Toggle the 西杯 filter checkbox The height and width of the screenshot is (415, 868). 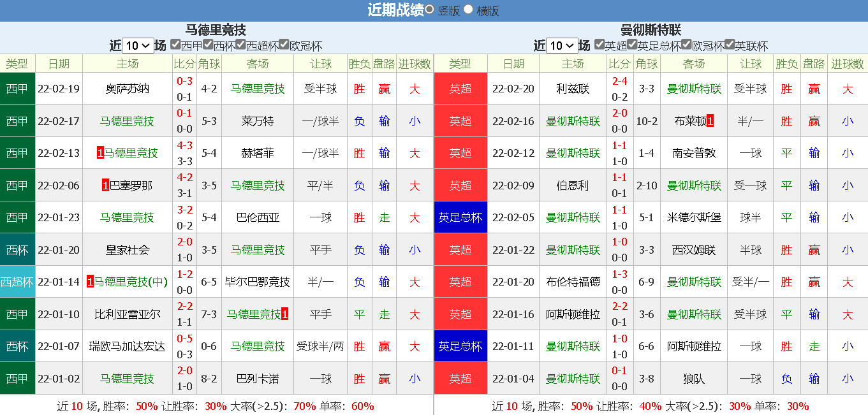(x=208, y=45)
